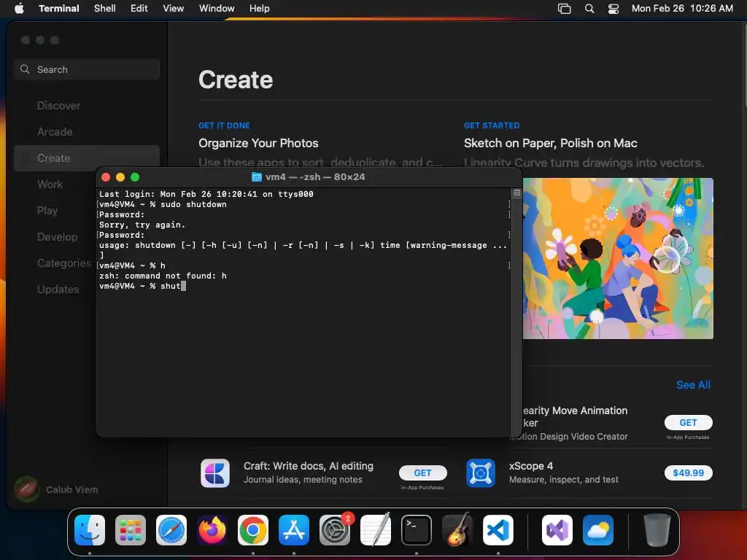Click GET button for Craft app
Viewport: 747px width, 560px height.
[x=422, y=472]
